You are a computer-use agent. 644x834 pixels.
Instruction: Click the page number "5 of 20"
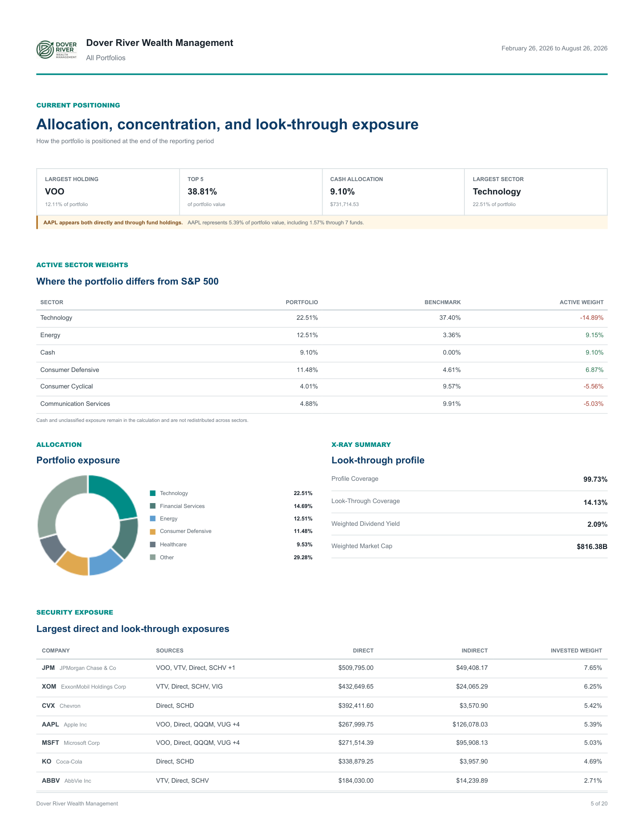pyautogui.click(x=599, y=804)
